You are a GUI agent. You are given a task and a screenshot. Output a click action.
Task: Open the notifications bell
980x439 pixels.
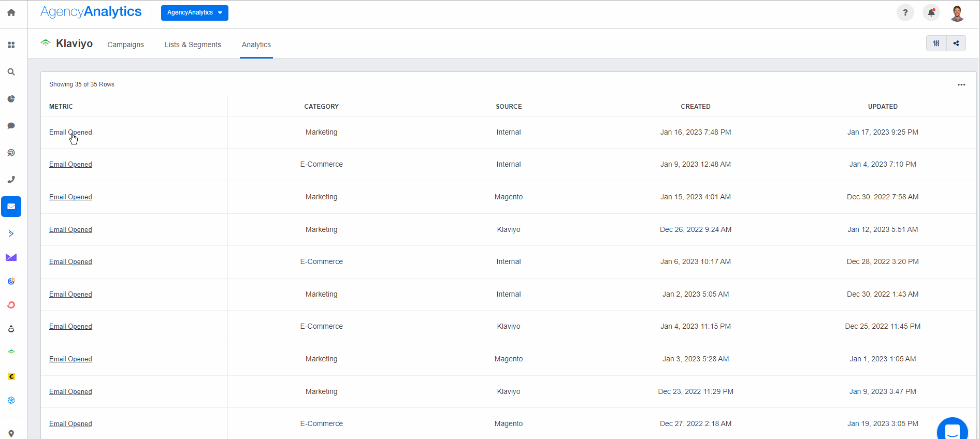click(931, 12)
